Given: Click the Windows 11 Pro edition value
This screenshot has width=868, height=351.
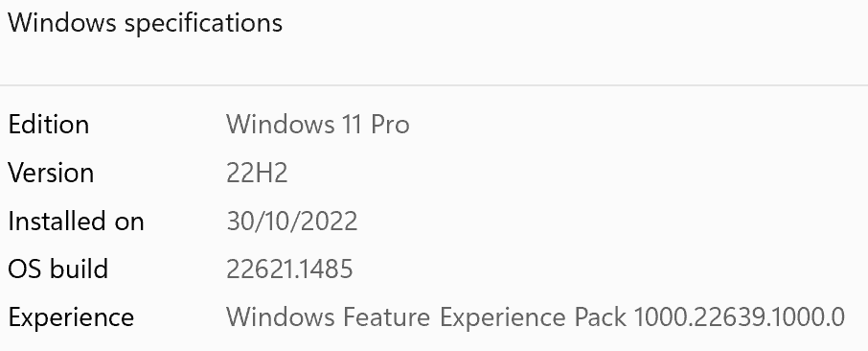Looking at the screenshot, I should pyautogui.click(x=318, y=125).
